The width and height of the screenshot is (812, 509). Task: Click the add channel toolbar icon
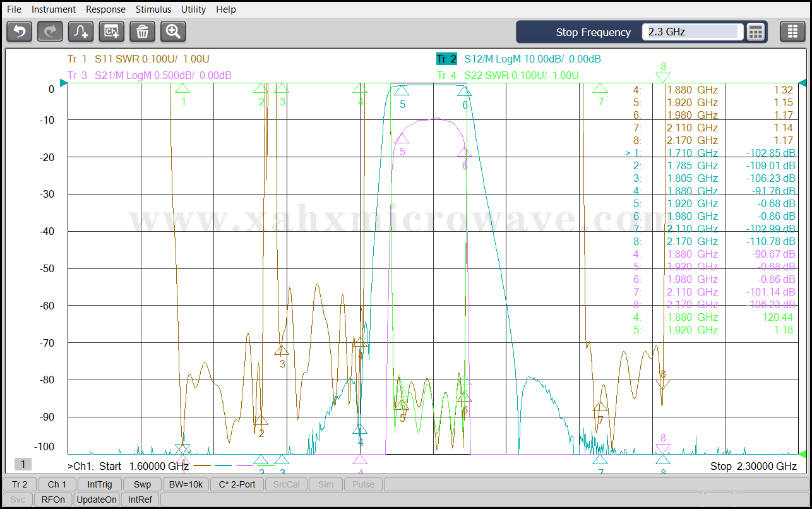point(112,31)
